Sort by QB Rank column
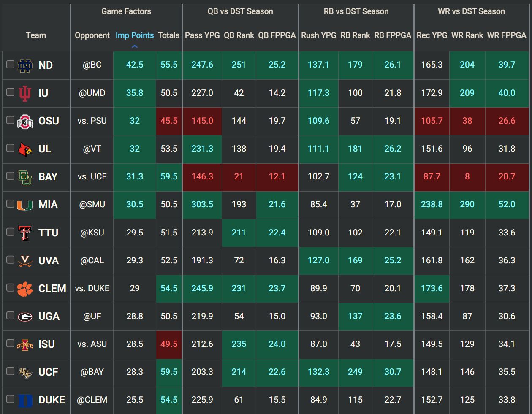532x414 pixels. tap(239, 35)
